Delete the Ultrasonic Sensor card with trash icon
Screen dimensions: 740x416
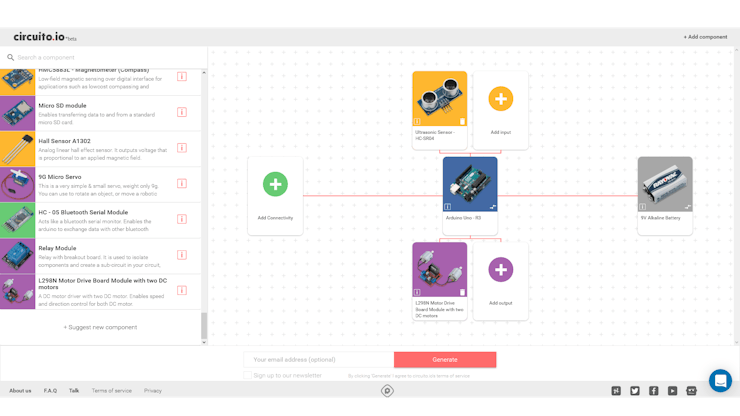click(x=462, y=121)
